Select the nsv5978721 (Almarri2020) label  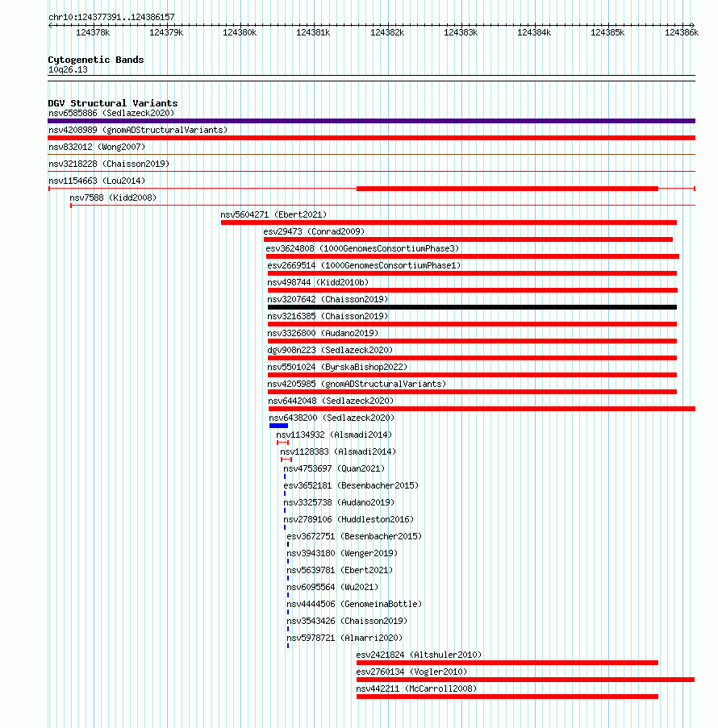[x=344, y=638]
